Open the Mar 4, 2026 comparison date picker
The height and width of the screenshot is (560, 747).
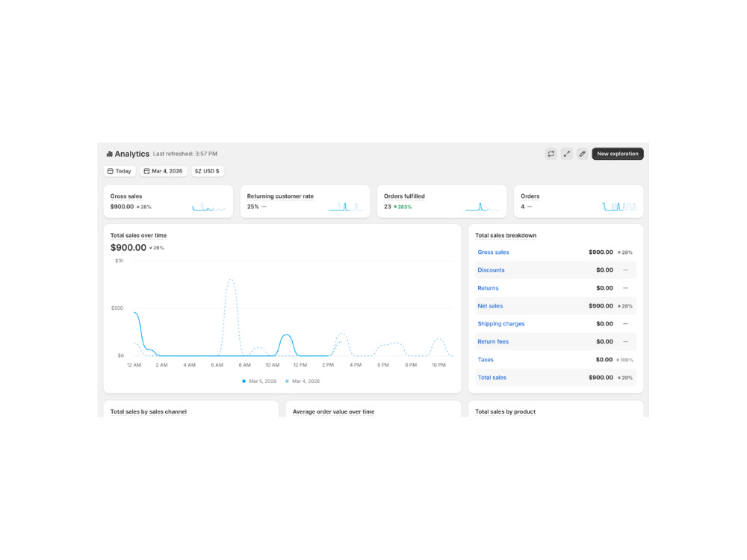[x=164, y=171]
